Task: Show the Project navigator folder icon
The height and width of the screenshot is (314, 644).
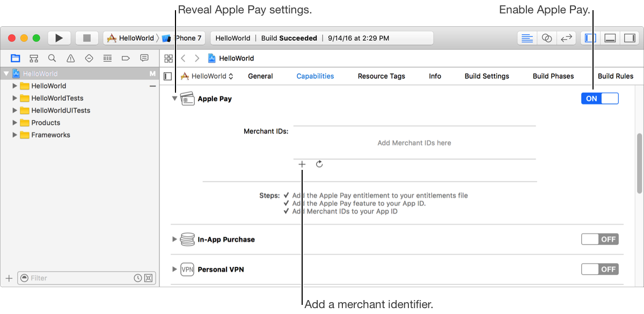Action: (15, 58)
